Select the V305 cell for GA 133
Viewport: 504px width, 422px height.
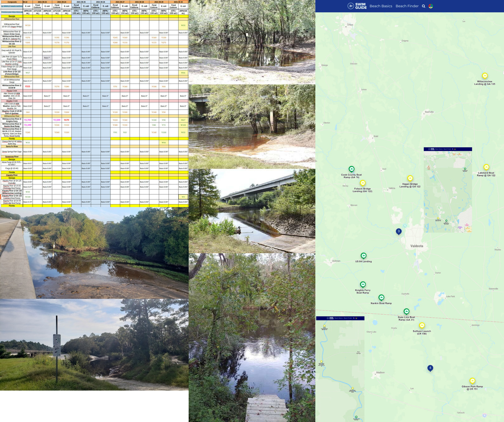(x=28, y=42)
